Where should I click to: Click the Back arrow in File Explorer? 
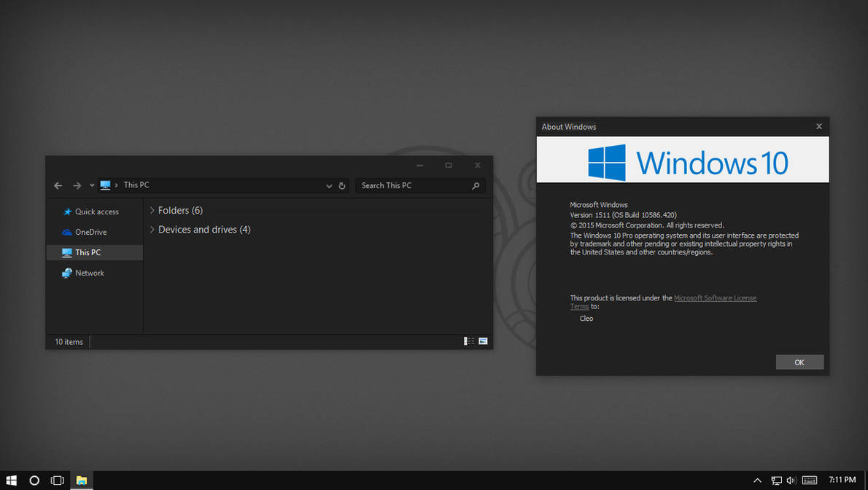pos(58,185)
